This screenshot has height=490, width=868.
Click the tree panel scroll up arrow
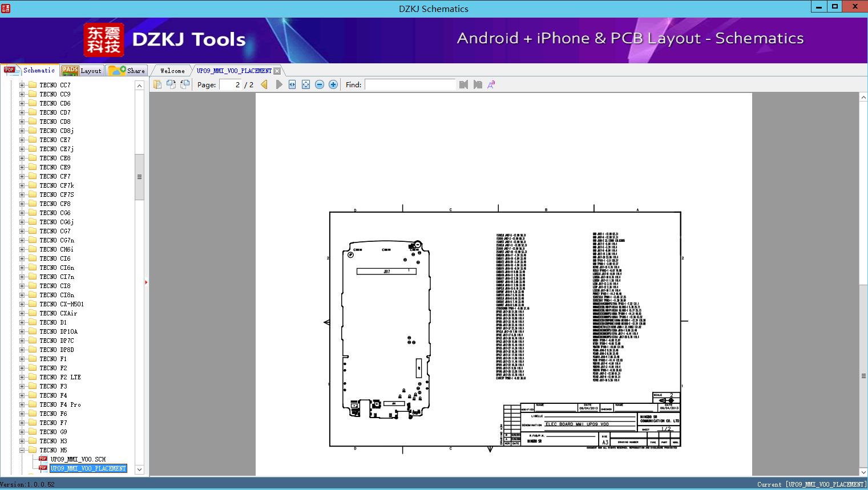[x=139, y=86]
